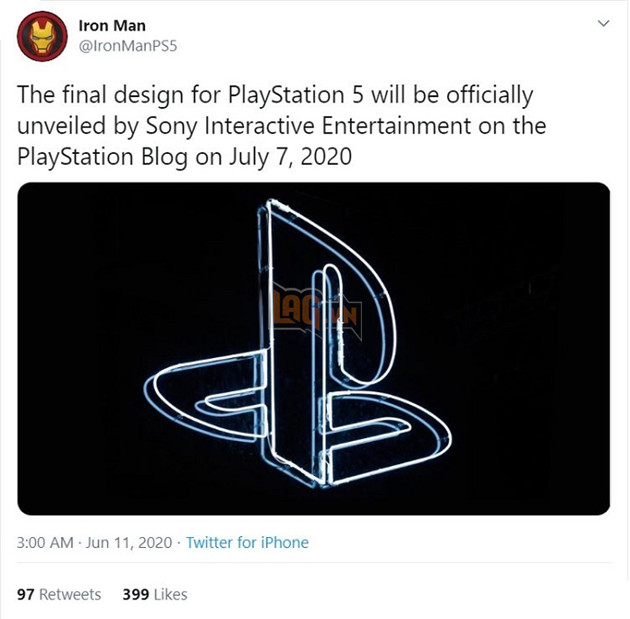View the 97 Retweets list

(59, 594)
